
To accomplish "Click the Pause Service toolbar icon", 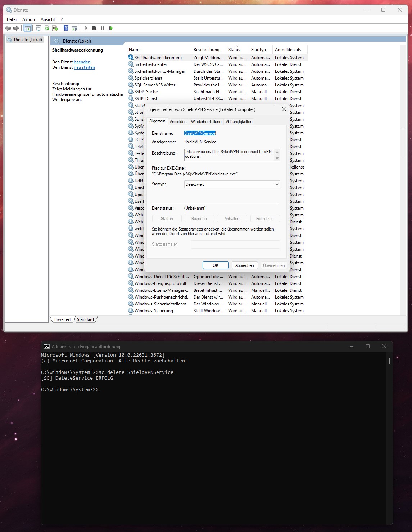I will [x=102, y=28].
